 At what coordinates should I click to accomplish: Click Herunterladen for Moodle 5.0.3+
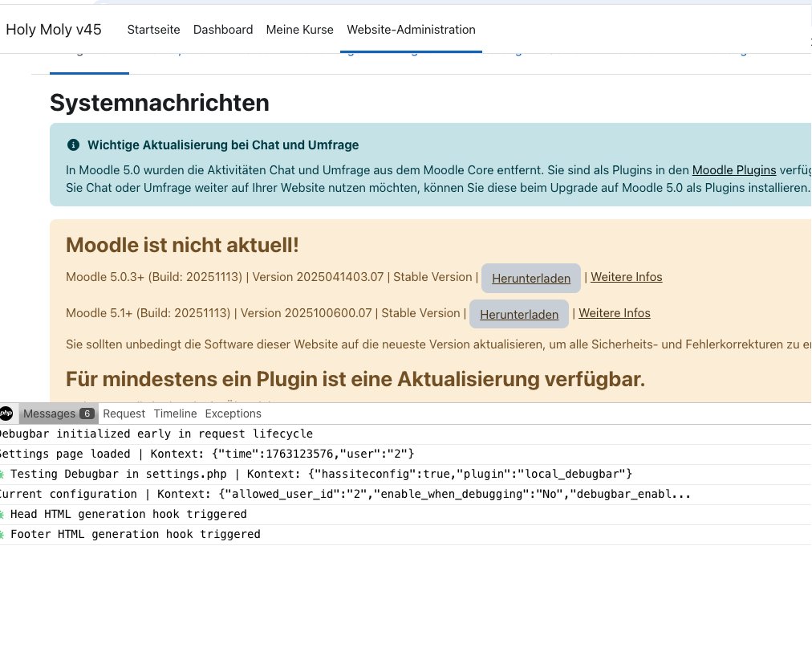[x=530, y=278]
